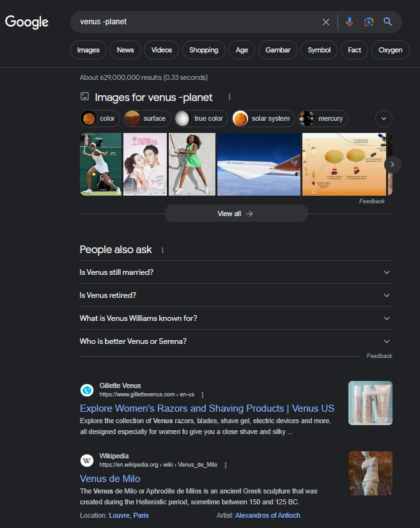This screenshot has width=420, height=528.
Task: Open three-dot menu for Gillette Venus result
Action: 203,394
